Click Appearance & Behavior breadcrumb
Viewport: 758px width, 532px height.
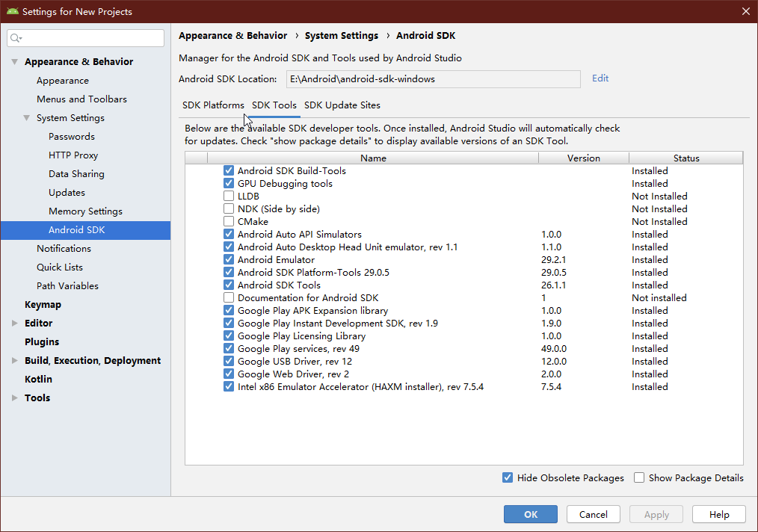(232, 36)
